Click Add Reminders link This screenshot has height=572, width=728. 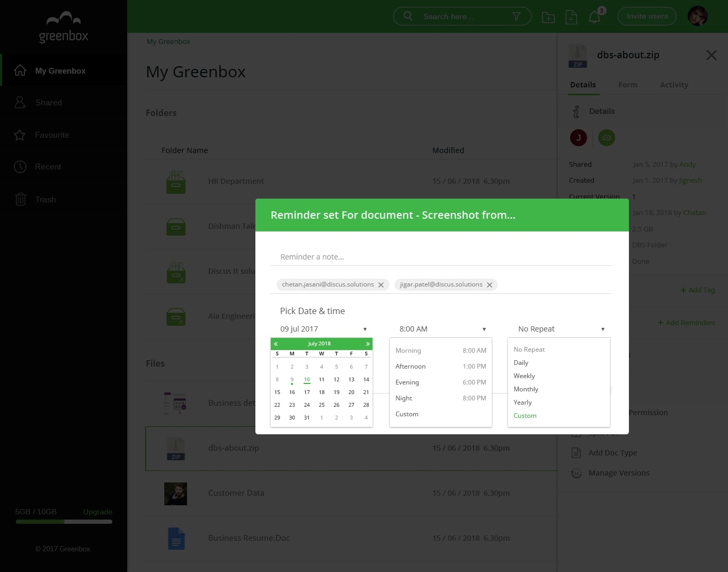point(686,323)
